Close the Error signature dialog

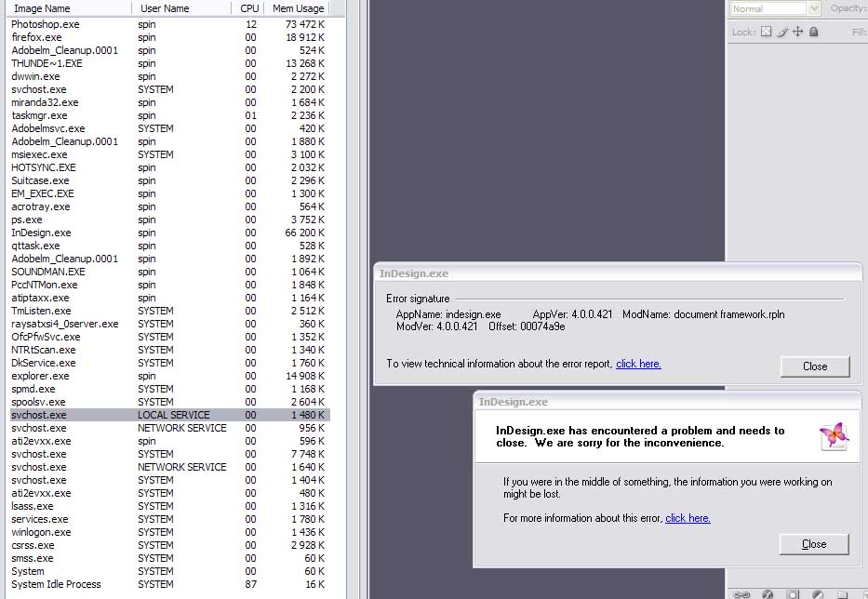click(815, 366)
